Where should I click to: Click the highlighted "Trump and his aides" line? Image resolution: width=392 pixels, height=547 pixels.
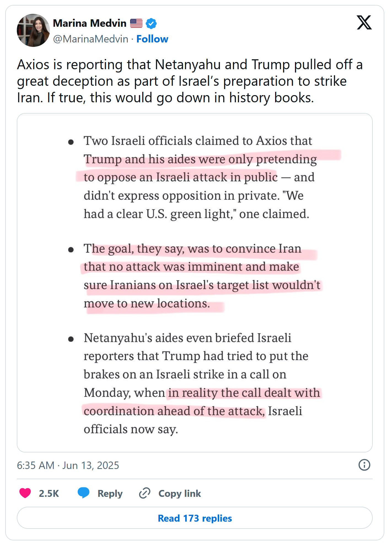[x=200, y=159]
